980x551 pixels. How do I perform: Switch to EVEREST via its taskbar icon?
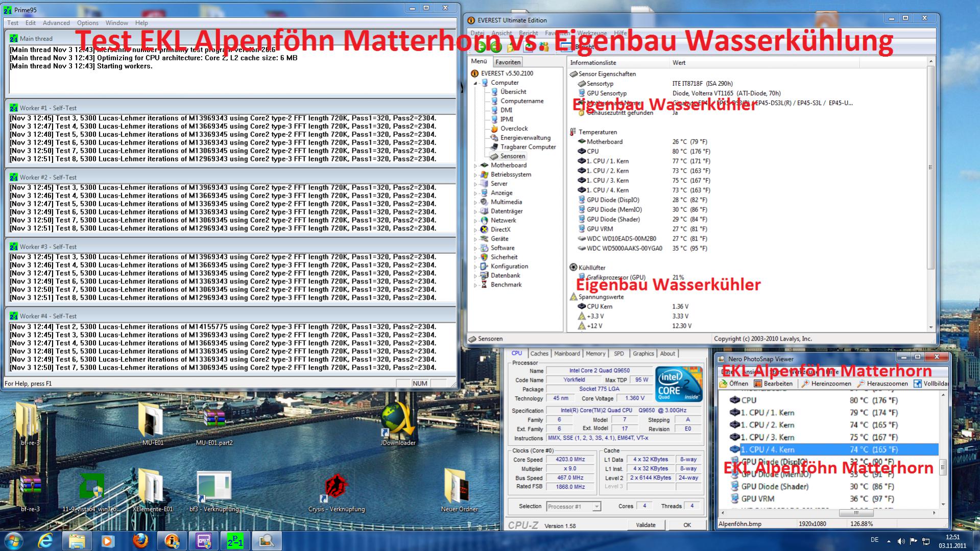tap(172, 541)
